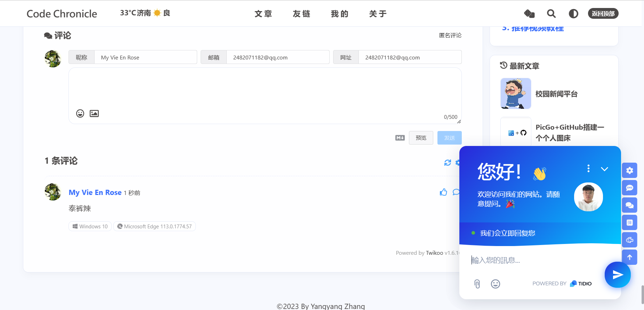Click the 发送 send button

[449, 138]
